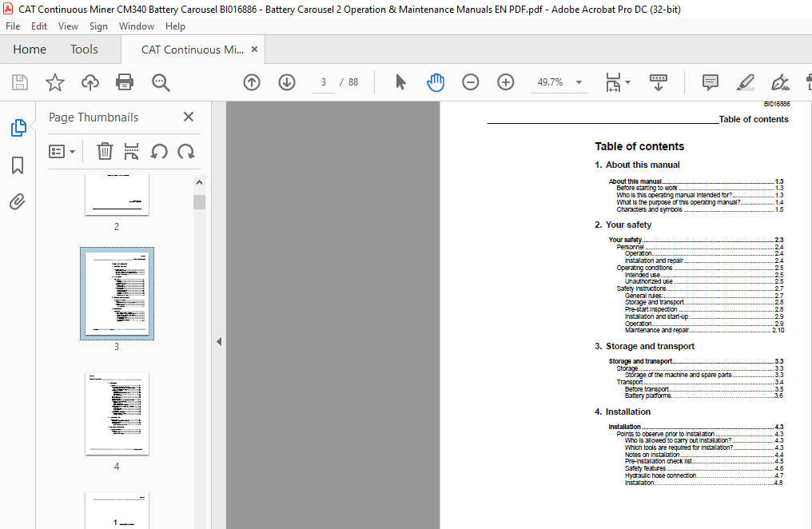The height and width of the screenshot is (529, 812).
Task: Open the Help menu
Action: coord(175,26)
